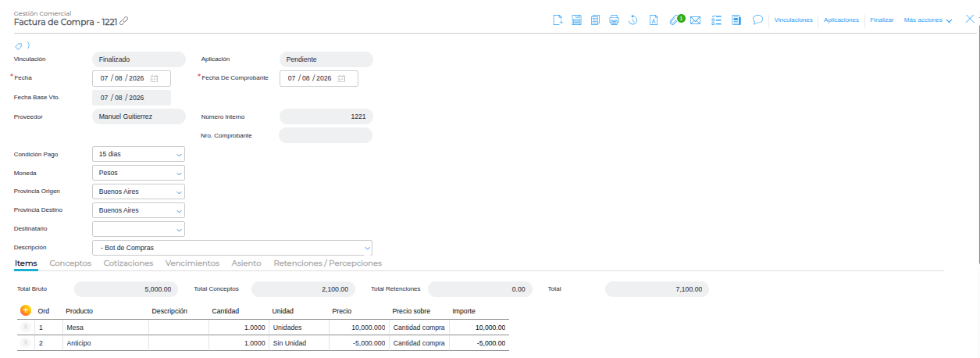The height and width of the screenshot is (358, 980).
Task: Click the Total value 7,100.00
Action: (657, 289)
